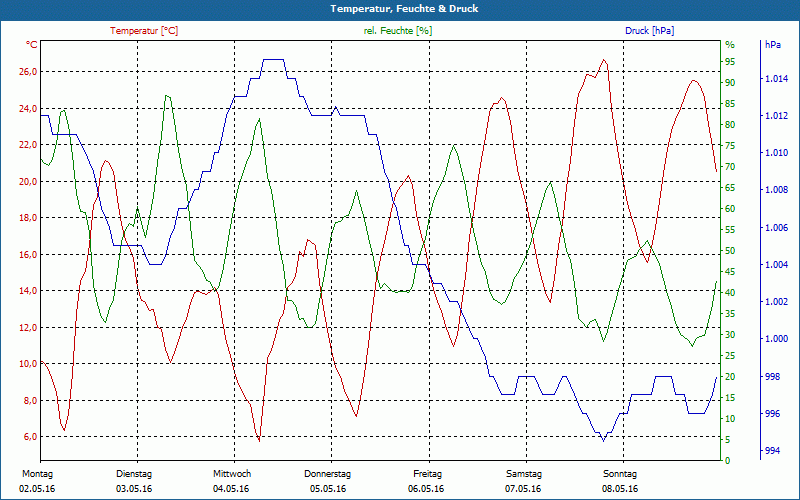800x500 pixels.
Task: Click the 'Temperatur, Feuchte & Druck' chart title
Action: coord(404,9)
